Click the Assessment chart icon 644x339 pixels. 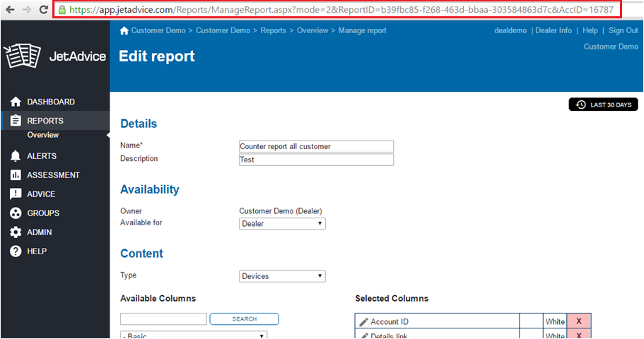[15, 175]
